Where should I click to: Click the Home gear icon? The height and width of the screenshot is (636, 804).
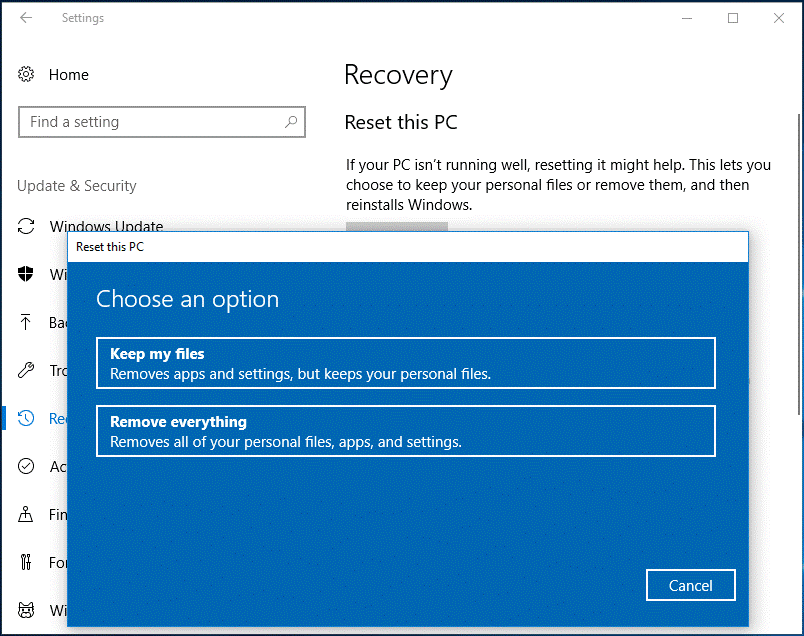click(x=26, y=74)
